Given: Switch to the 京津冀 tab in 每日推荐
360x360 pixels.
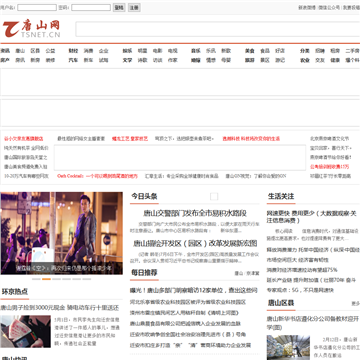Looking at the screenshot, I should (252, 273).
